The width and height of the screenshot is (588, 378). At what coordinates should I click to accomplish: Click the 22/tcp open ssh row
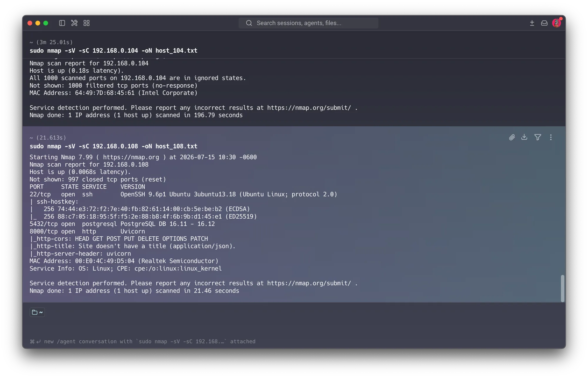[x=183, y=194]
